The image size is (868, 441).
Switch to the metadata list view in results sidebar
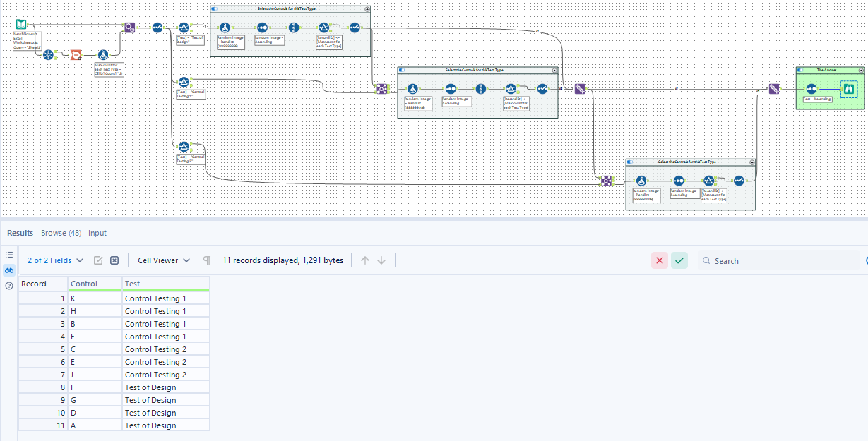9,254
